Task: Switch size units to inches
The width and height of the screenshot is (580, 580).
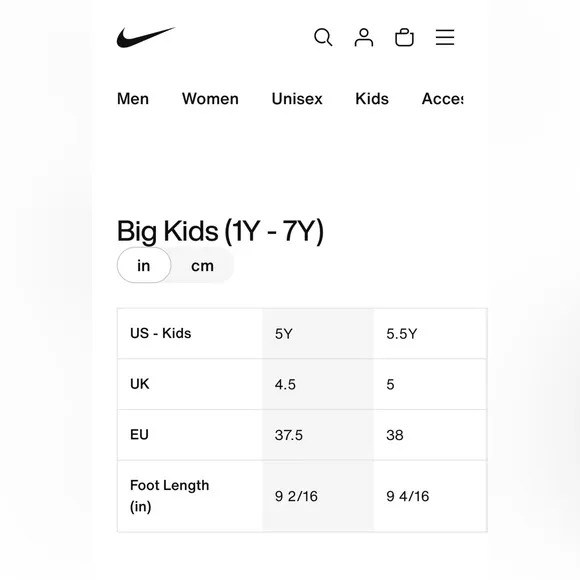Action: pos(144,265)
